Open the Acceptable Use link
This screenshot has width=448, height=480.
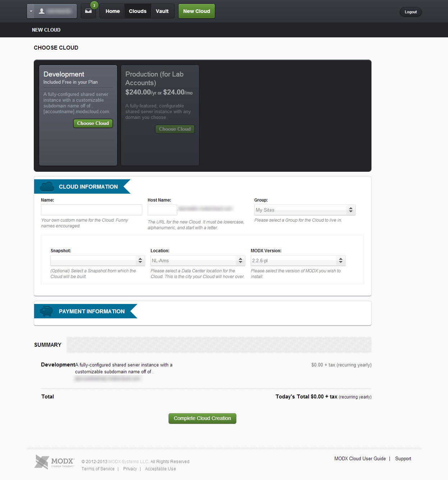(161, 469)
